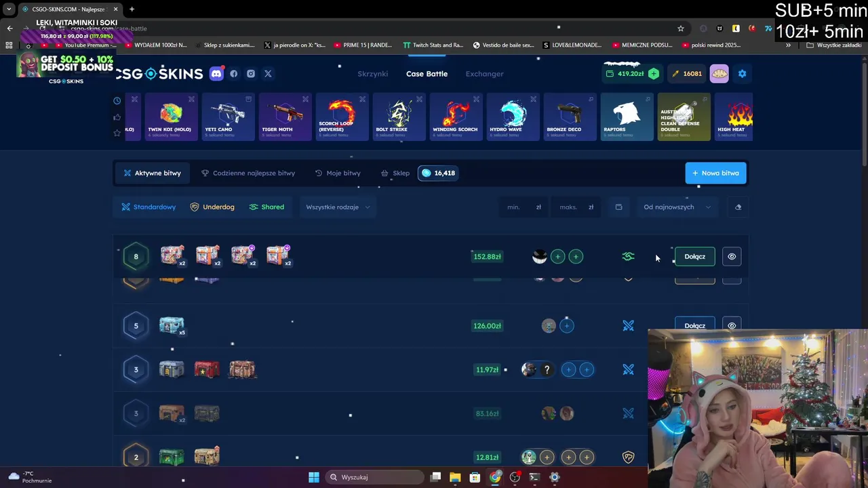Image resolution: width=868 pixels, height=488 pixels.
Task: Open the gear settings icon in header
Action: (742, 73)
